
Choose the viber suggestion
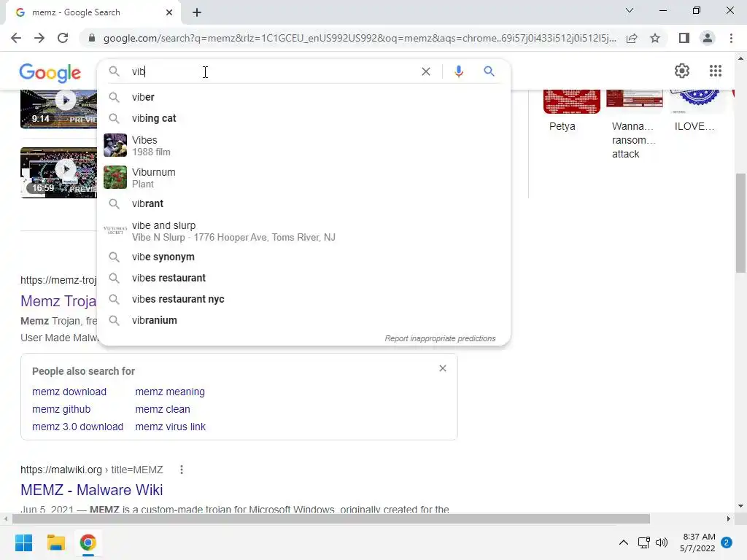click(304, 97)
